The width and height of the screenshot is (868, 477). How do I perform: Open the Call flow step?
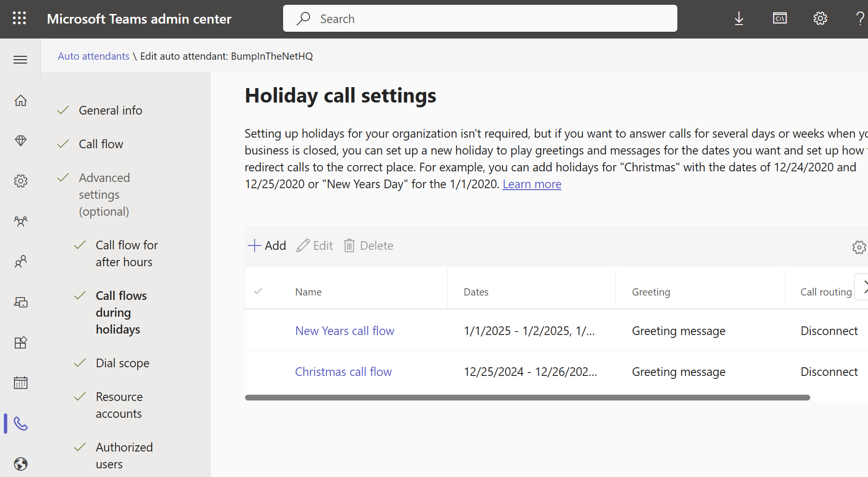(x=101, y=144)
